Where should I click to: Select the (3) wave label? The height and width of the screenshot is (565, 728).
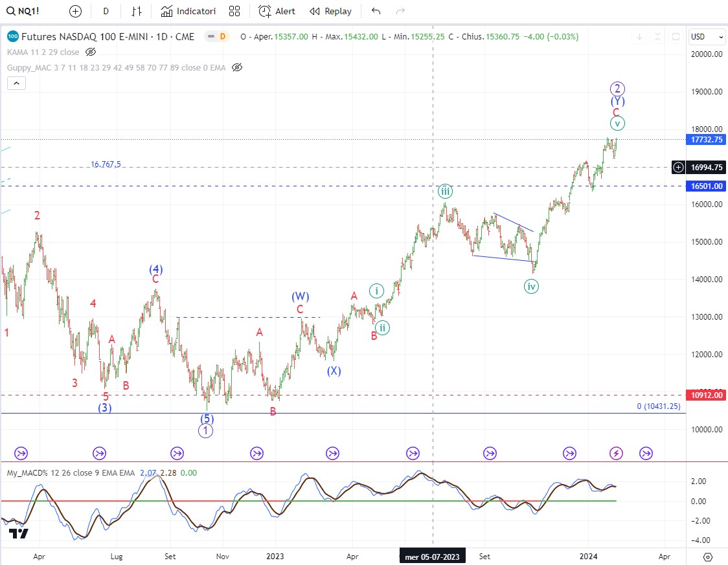(x=104, y=408)
